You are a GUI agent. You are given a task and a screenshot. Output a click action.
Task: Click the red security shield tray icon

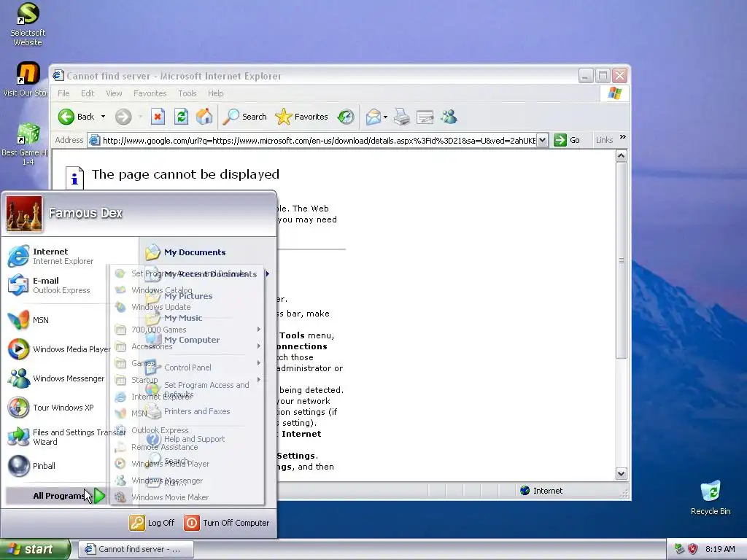tap(693, 549)
